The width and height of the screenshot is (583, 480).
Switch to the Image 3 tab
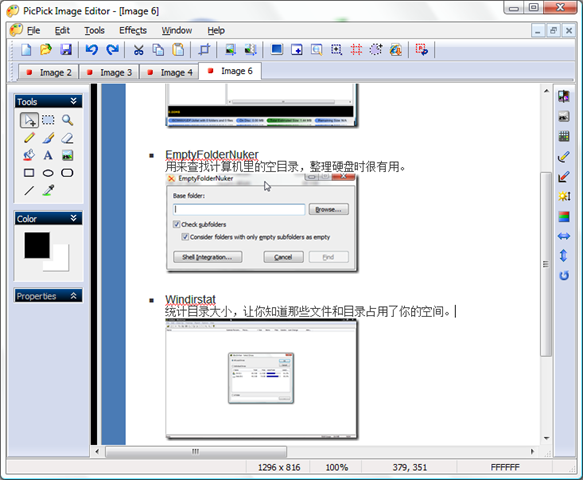pos(109,73)
